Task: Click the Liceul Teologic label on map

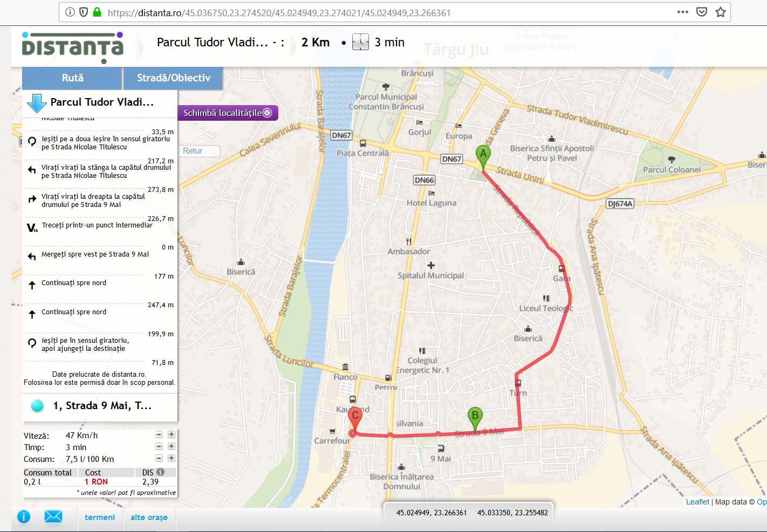Action: coord(546,308)
